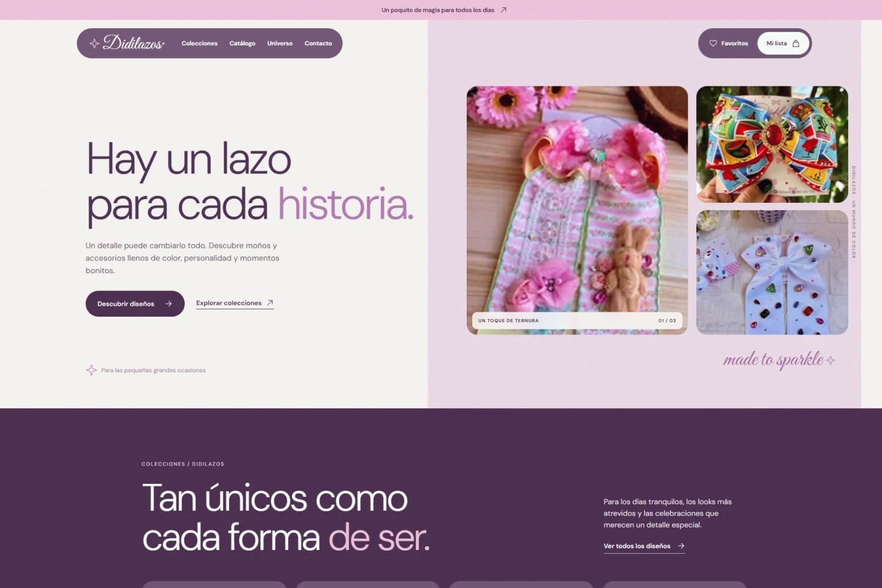Click the star icon near Para las pequeñas
This screenshot has width=882, height=588.
coord(91,370)
